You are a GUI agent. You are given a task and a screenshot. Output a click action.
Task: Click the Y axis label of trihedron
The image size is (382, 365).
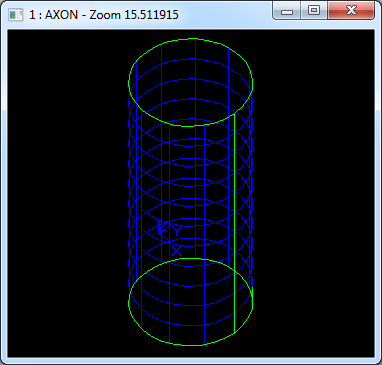pos(177,231)
